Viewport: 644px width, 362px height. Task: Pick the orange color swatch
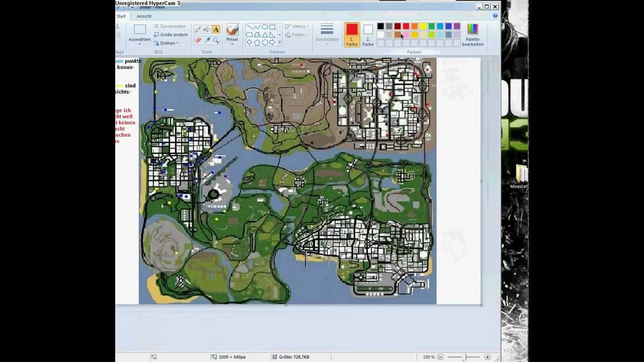point(415,26)
